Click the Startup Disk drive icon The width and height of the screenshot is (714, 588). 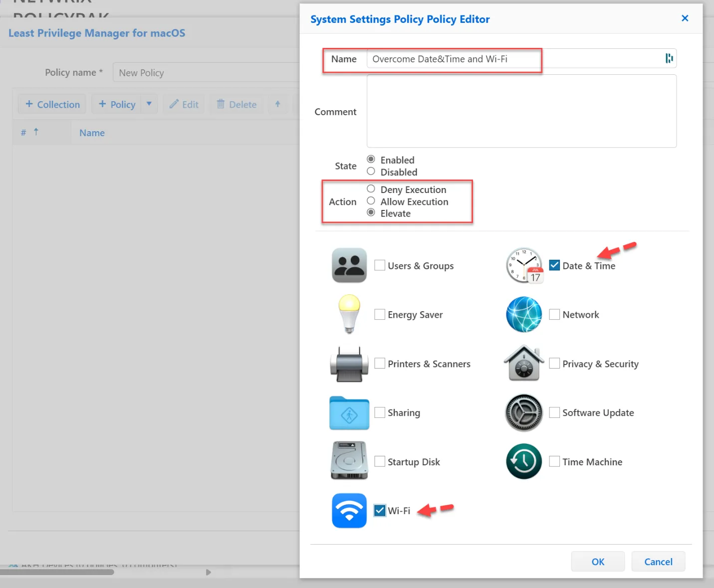[x=349, y=461]
